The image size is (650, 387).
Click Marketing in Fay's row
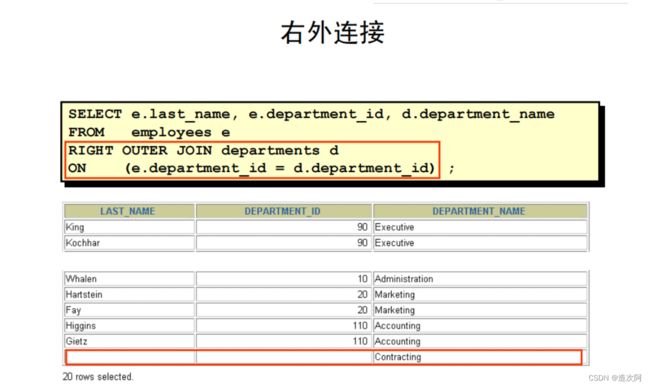(x=480, y=310)
